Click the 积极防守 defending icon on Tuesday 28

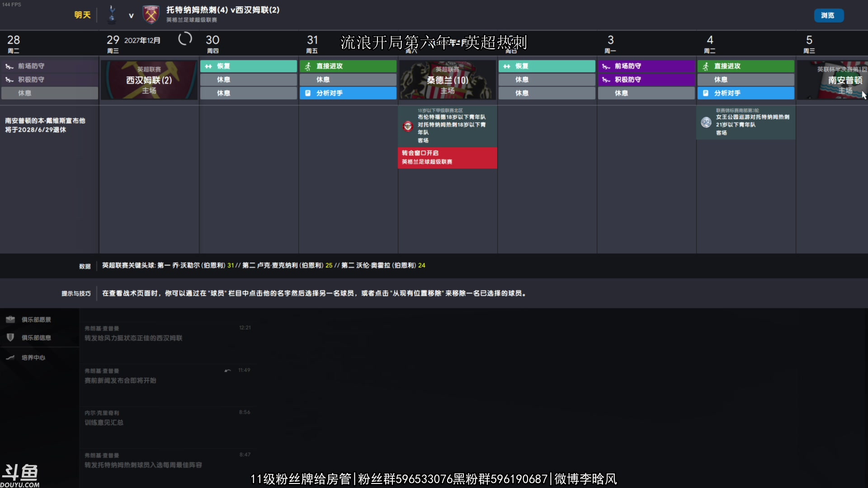(9, 80)
